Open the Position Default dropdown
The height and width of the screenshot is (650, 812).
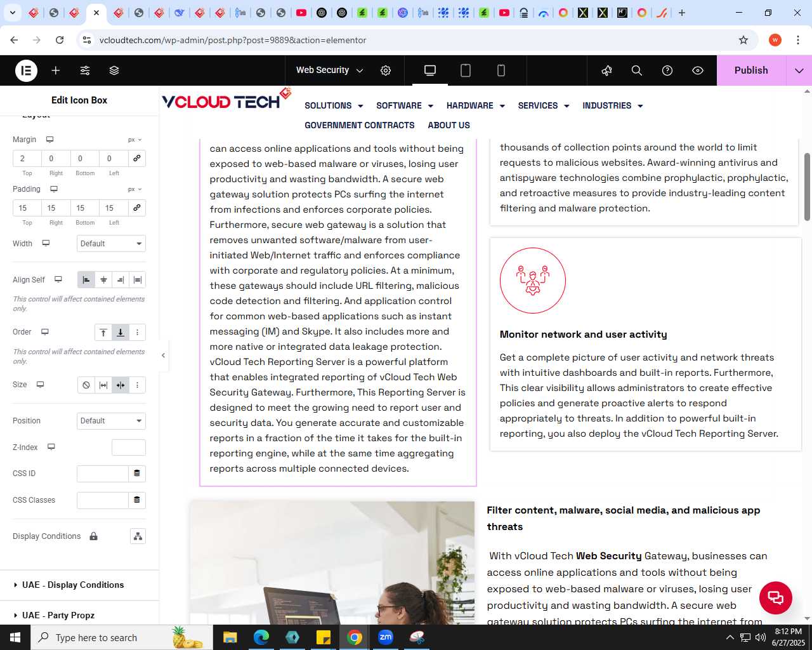pyautogui.click(x=111, y=421)
